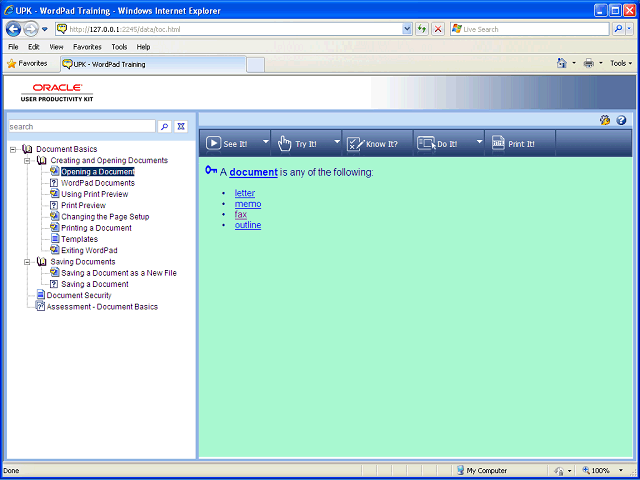This screenshot has width=640, height=480.
Task: Click Creating and Opening Documents book icon
Action: point(41,160)
